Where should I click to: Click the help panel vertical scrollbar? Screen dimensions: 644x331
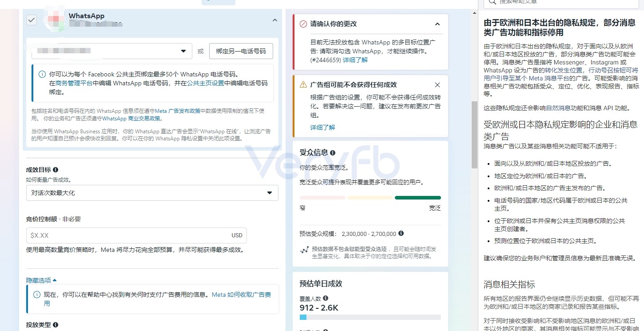(x=474, y=135)
